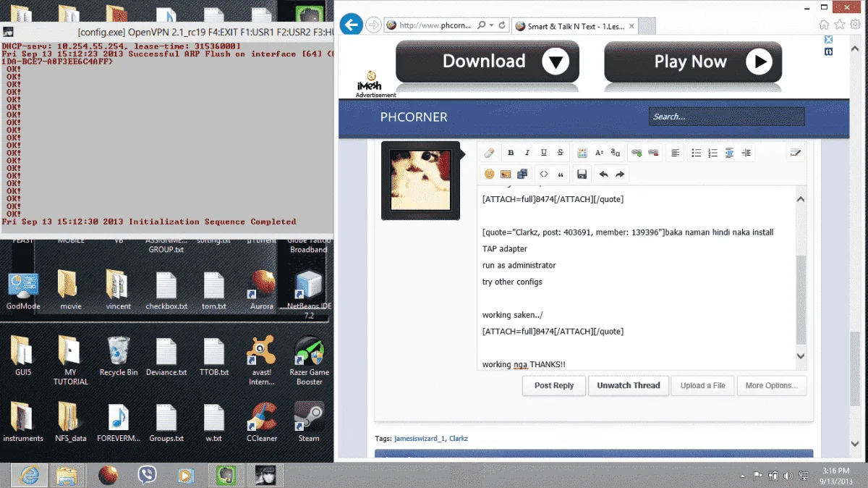Click the Post Reply button
Screen dimensions: 868x488
click(554, 385)
